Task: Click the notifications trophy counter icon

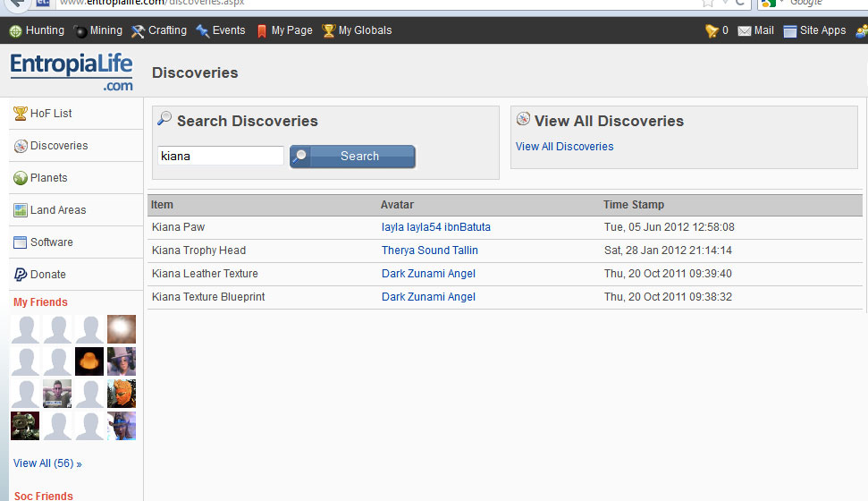Action: 712,31
